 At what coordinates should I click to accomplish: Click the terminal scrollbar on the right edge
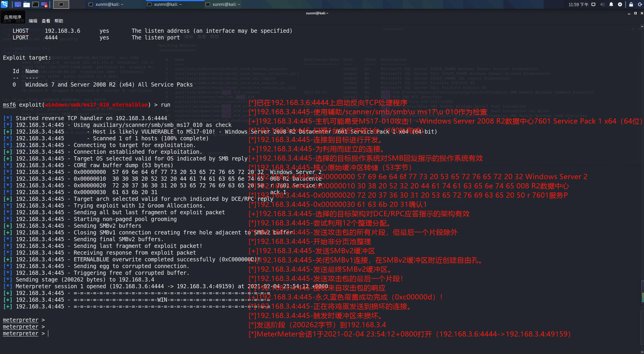642,175
